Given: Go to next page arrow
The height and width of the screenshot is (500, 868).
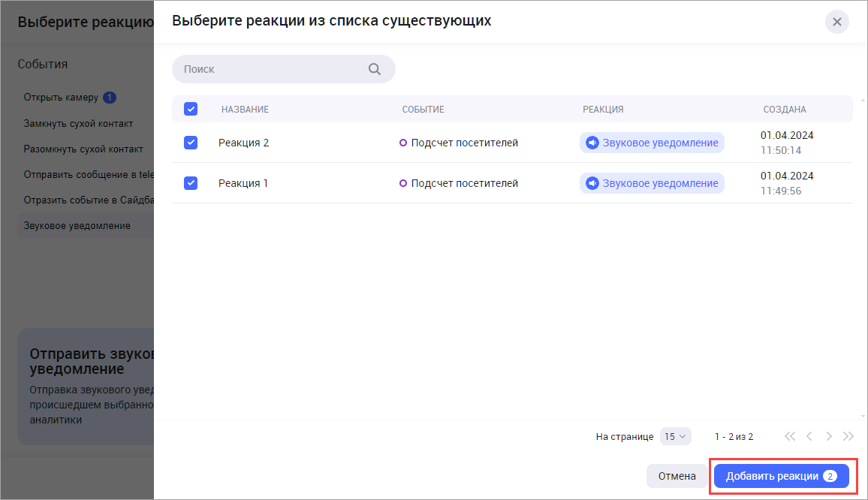Looking at the screenshot, I should [x=829, y=436].
